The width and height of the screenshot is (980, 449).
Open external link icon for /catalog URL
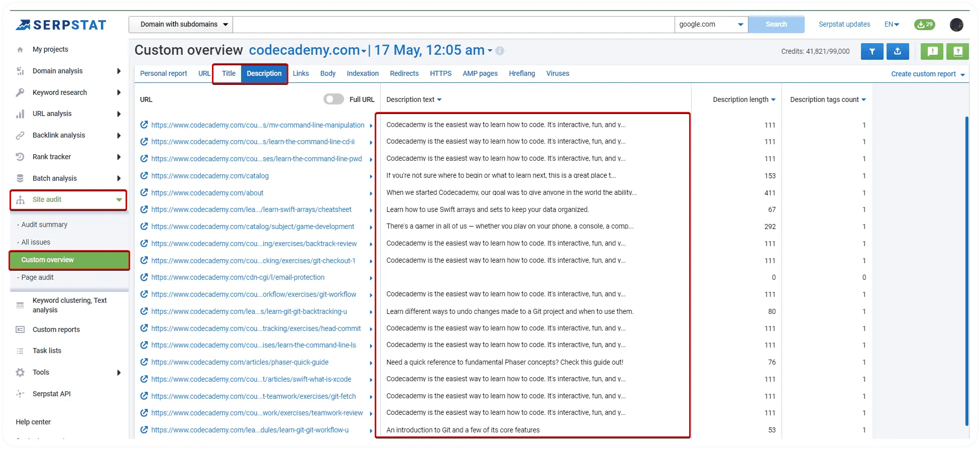pyautogui.click(x=144, y=176)
